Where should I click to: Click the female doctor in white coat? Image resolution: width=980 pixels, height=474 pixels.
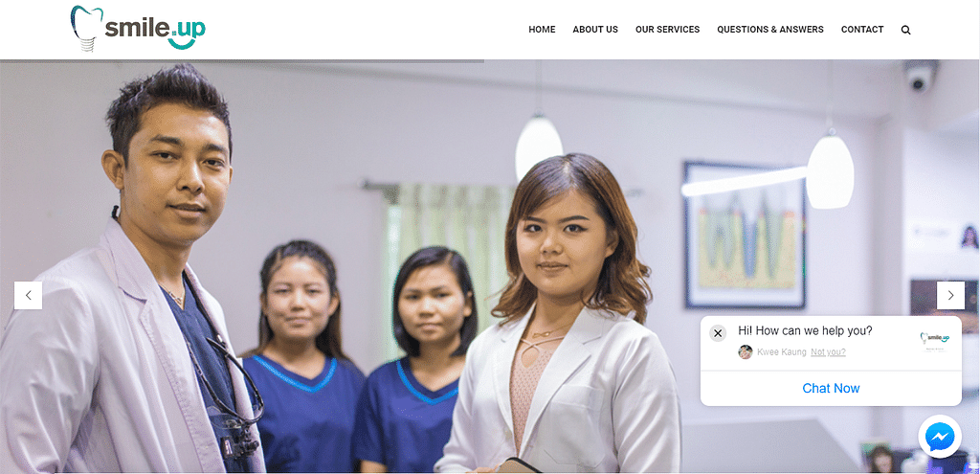tap(563, 313)
